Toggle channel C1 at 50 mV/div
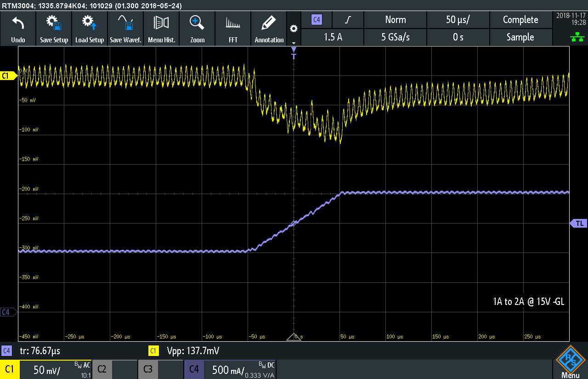Viewport: 588px width, 379px height. [x=46, y=369]
